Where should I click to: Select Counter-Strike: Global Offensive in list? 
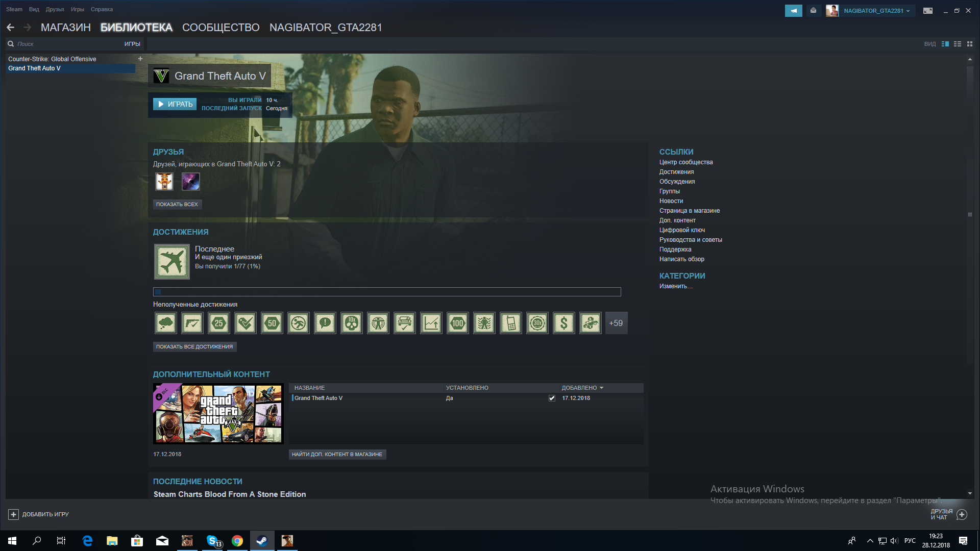[x=52, y=59]
